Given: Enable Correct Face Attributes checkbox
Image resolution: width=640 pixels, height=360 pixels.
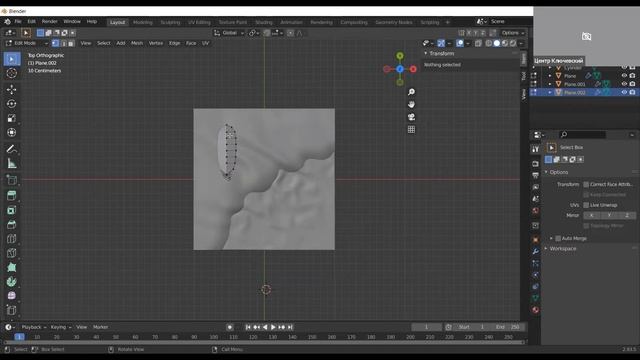Looking at the screenshot, I should [x=586, y=184].
